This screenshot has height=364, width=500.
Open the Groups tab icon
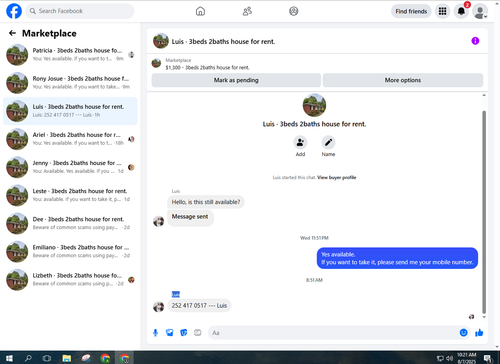[x=294, y=11]
